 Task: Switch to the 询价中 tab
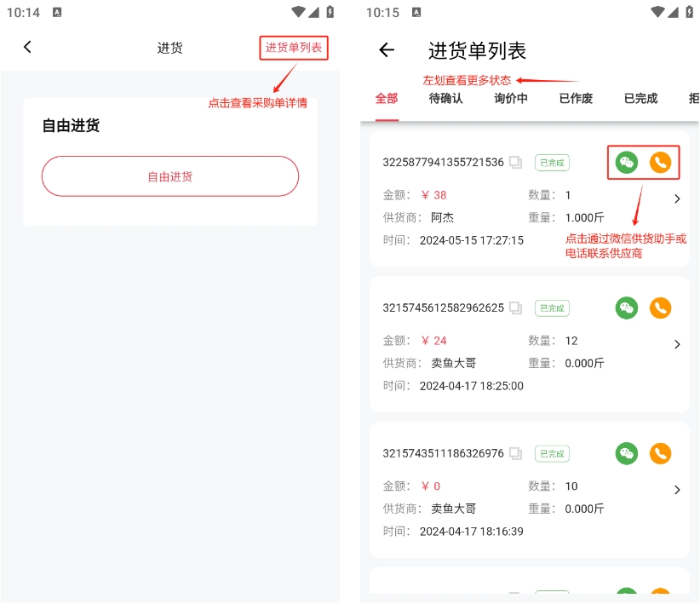[511, 98]
